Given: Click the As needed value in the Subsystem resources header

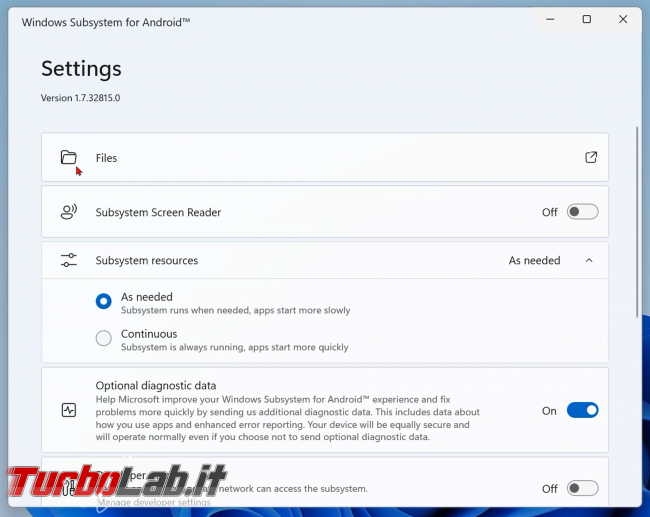Looking at the screenshot, I should tap(534, 260).
